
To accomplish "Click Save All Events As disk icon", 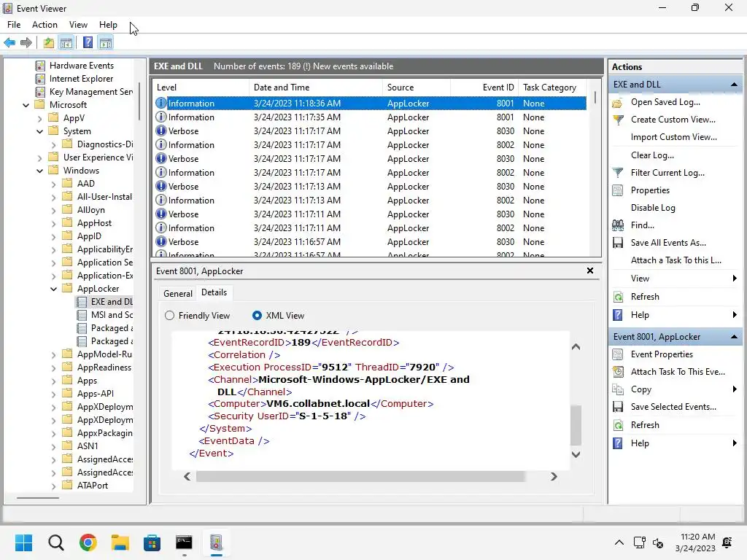I will click(617, 243).
